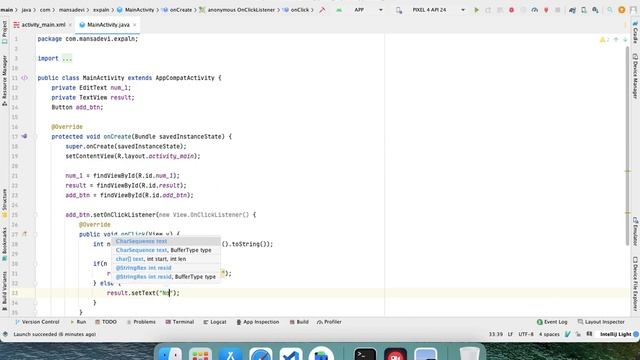This screenshot has width=640, height=360.
Task: Go to previous highlighted error arrow
Action: [616, 40]
